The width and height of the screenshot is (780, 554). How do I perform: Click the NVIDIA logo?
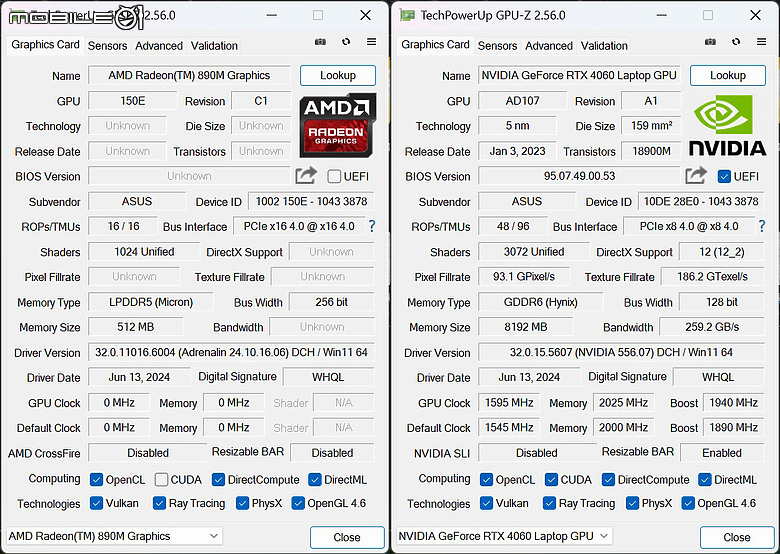click(727, 125)
